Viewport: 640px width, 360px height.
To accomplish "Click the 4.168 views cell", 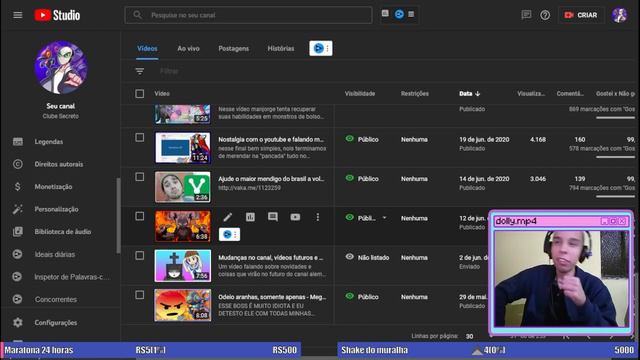I will point(538,140).
